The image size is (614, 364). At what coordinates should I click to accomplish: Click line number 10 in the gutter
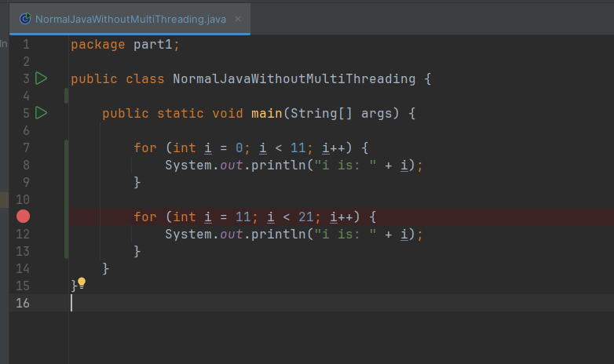(23, 199)
